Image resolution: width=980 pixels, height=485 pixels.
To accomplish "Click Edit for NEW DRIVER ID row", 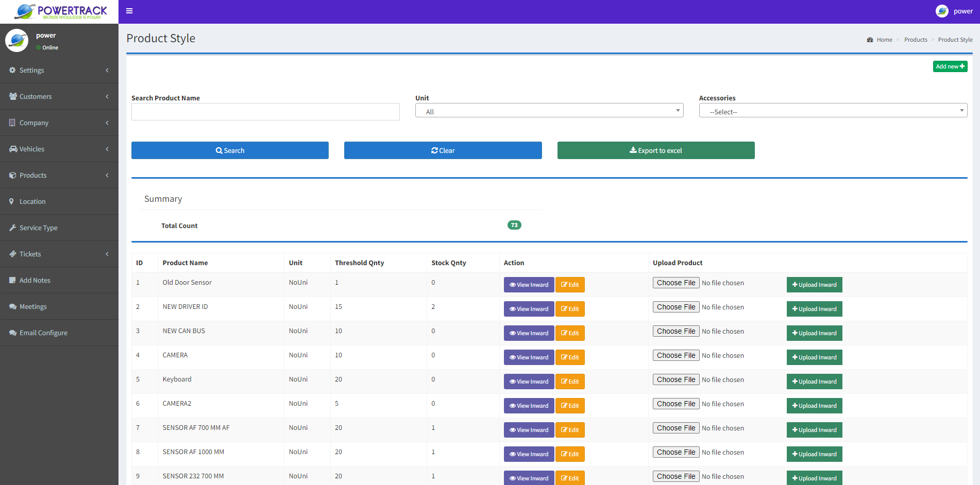I will [x=570, y=309].
